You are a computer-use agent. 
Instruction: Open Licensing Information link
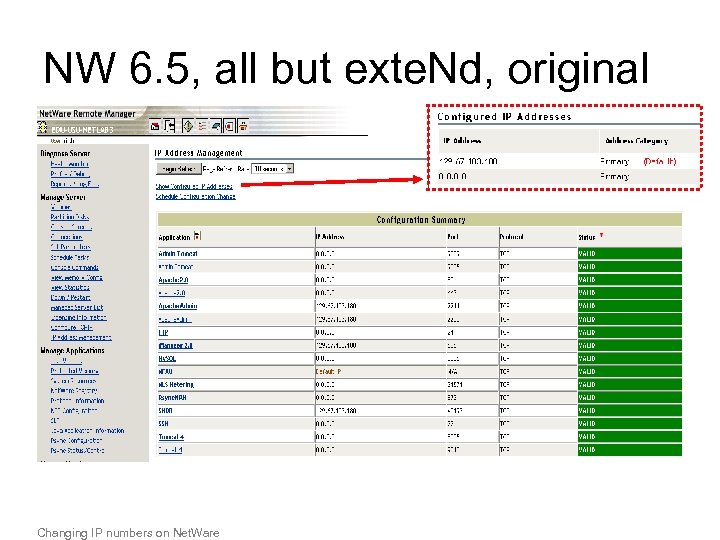pos(79,317)
